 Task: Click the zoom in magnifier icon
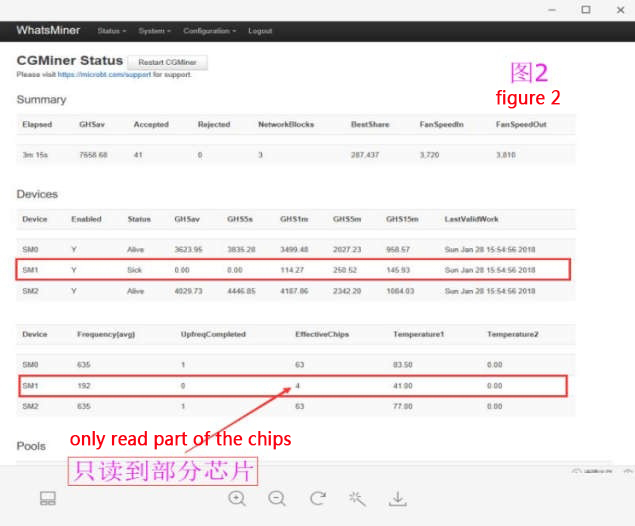(237, 498)
